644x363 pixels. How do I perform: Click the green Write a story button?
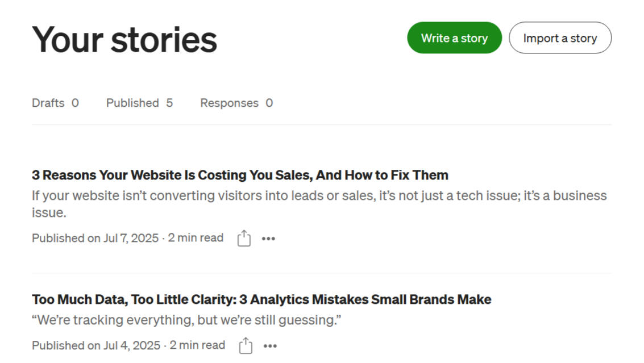[x=454, y=38]
